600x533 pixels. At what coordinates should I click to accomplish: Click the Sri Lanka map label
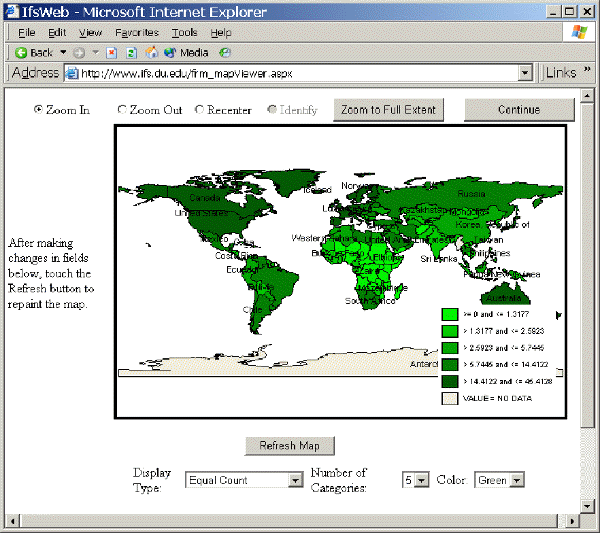coord(439,259)
